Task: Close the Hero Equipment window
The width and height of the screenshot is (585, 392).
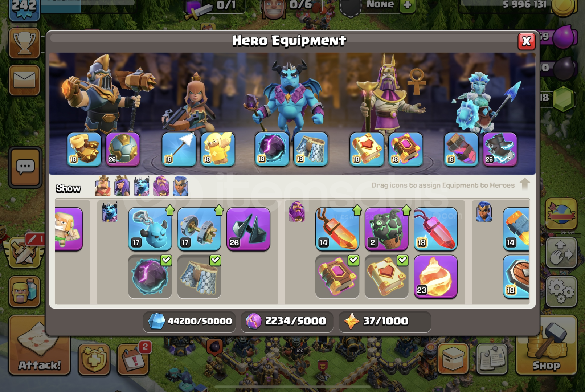Action: pyautogui.click(x=527, y=41)
